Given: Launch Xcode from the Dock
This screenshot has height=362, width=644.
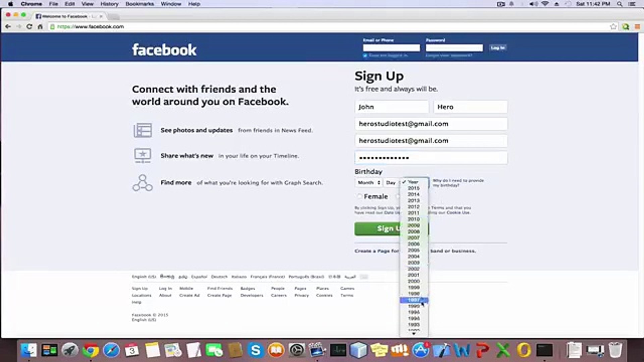Looking at the screenshot, I should click(441, 350).
